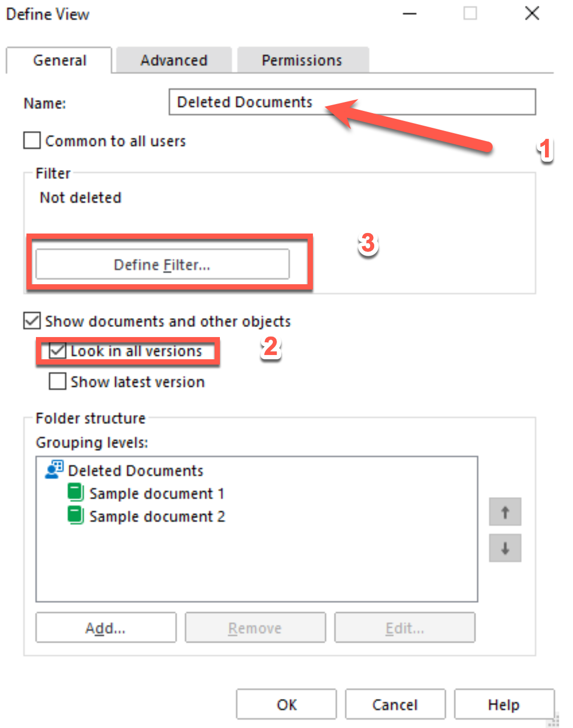The image size is (573, 728).
Task: Switch to the Advanced tab
Action: tap(174, 60)
